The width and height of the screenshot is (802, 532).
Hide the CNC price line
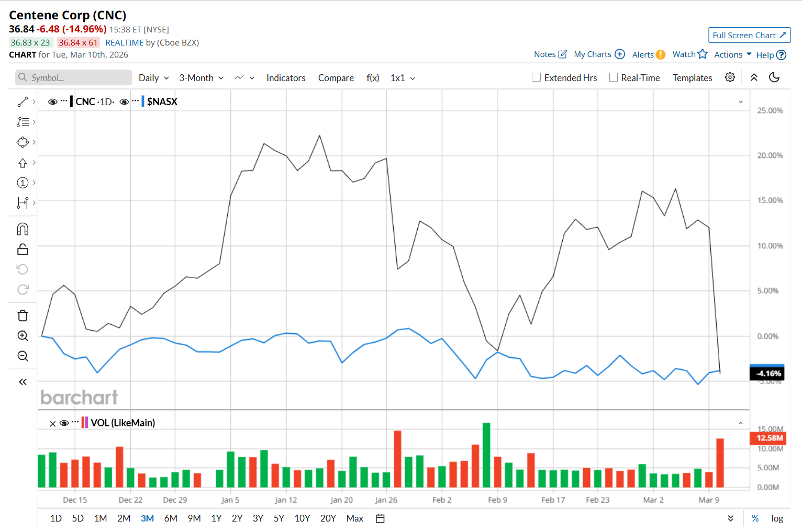click(x=53, y=101)
